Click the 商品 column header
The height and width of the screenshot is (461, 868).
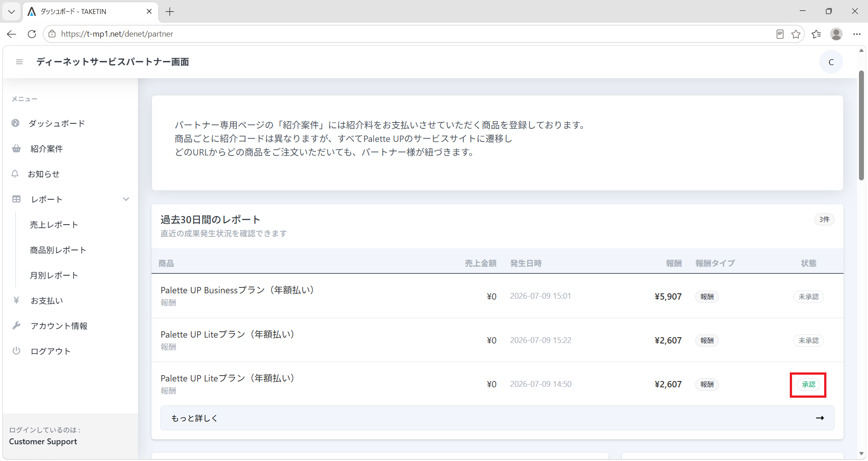[166, 263]
